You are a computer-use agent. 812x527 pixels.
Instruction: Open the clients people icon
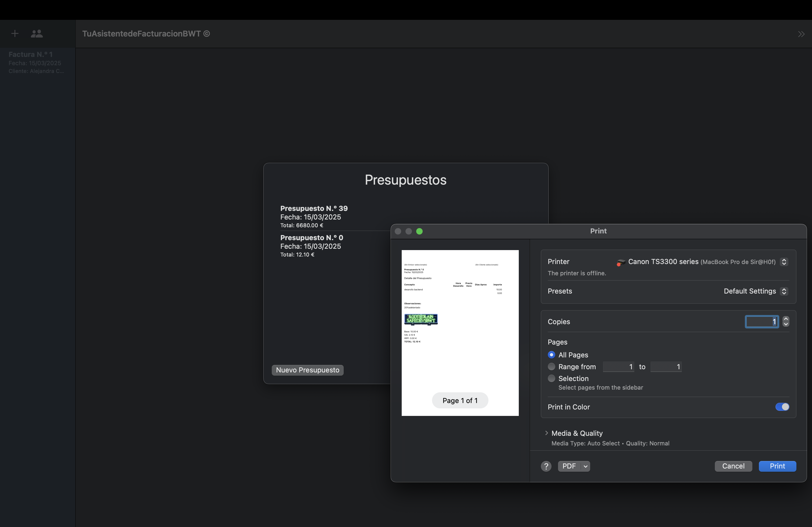click(37, 33)
